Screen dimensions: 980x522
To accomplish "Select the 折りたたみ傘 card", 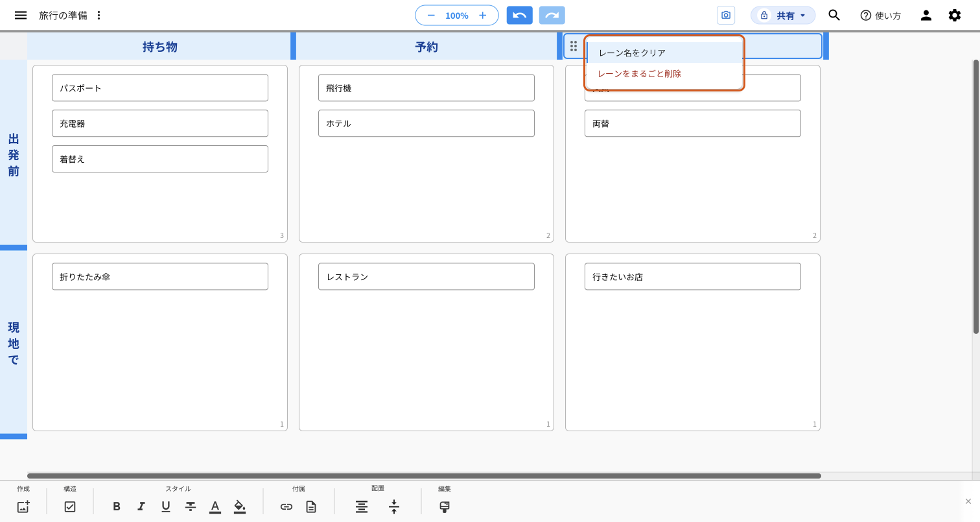I will tap(160, 276).
